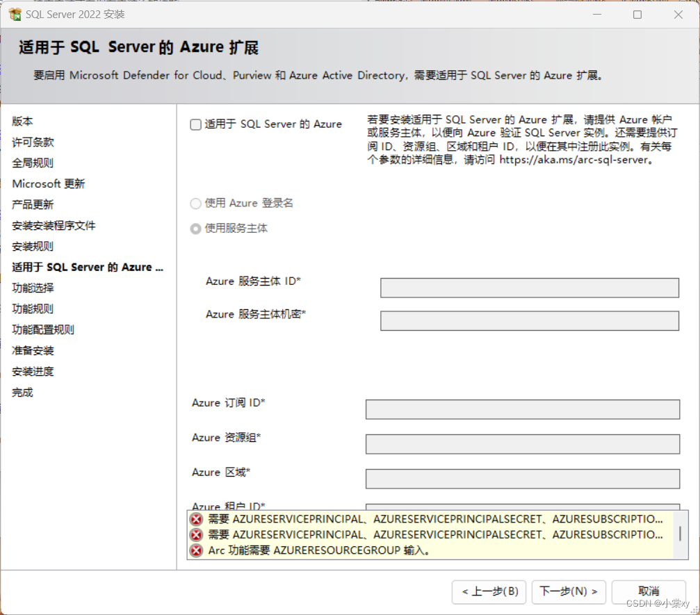Select the 许可条款 step in the sidebar
The width and height of the screenshot is (700, 615).
(33, 142)
